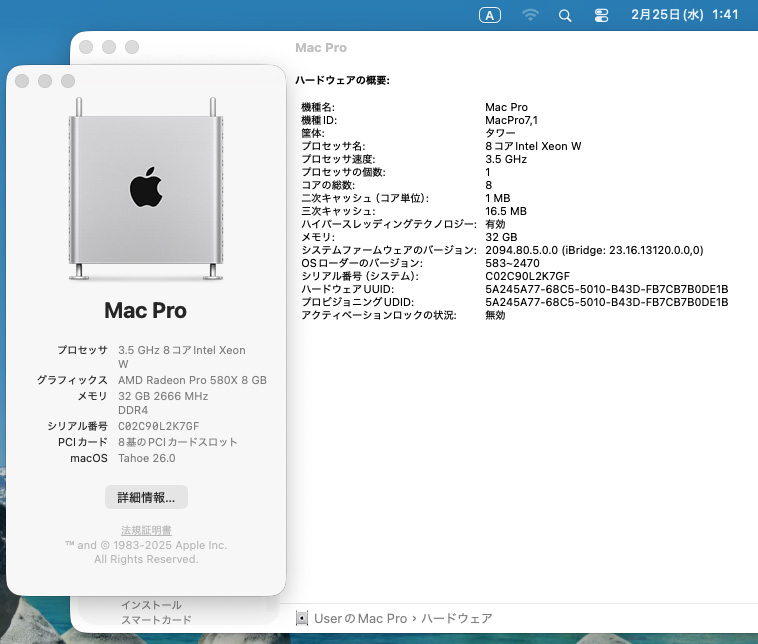
Task: Click the serial number C02C90L2K7GF in About window
Action: coord(160,426)
